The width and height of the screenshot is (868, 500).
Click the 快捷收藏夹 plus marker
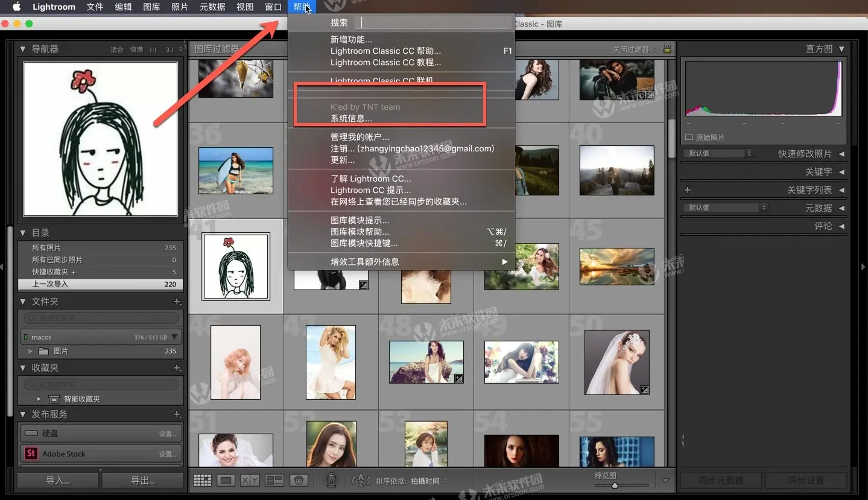point(74,272)
